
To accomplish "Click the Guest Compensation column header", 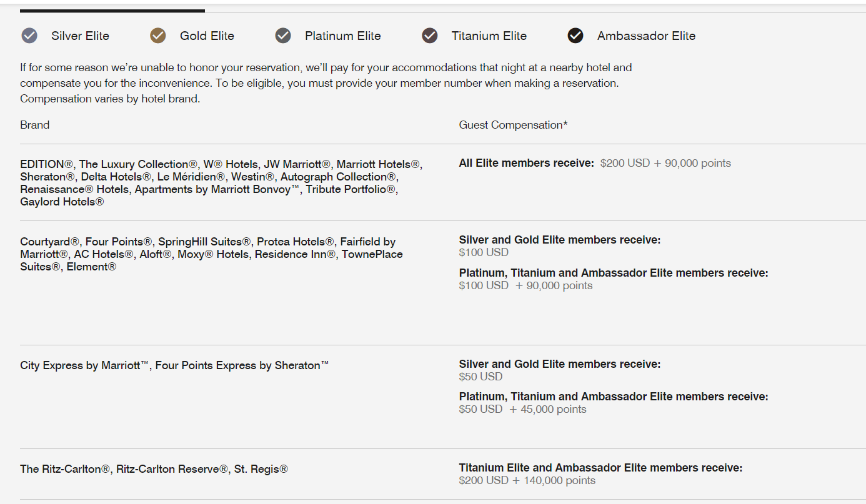I will (x=514, y=125).
